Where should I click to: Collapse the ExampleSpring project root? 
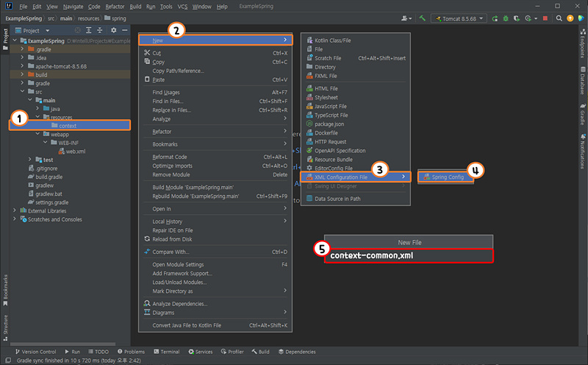point(15,40)
